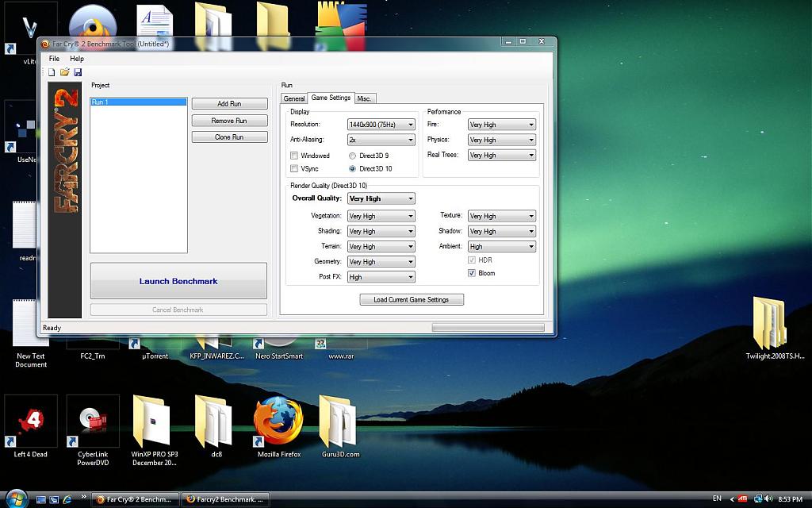Image resolution: width=812 pixels, height=508 pixels.
Task: Open the dc8 desktop folder
Action: (x=216, y=426)
